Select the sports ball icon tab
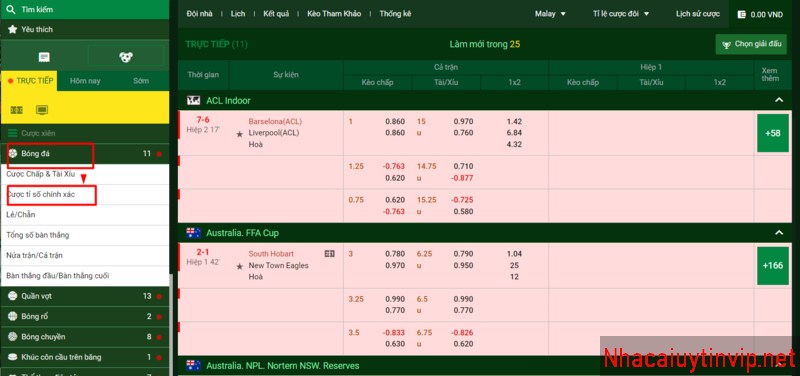The width and height of the screenshot is (800, 376). pyautogui.click(x=126, y=57)
